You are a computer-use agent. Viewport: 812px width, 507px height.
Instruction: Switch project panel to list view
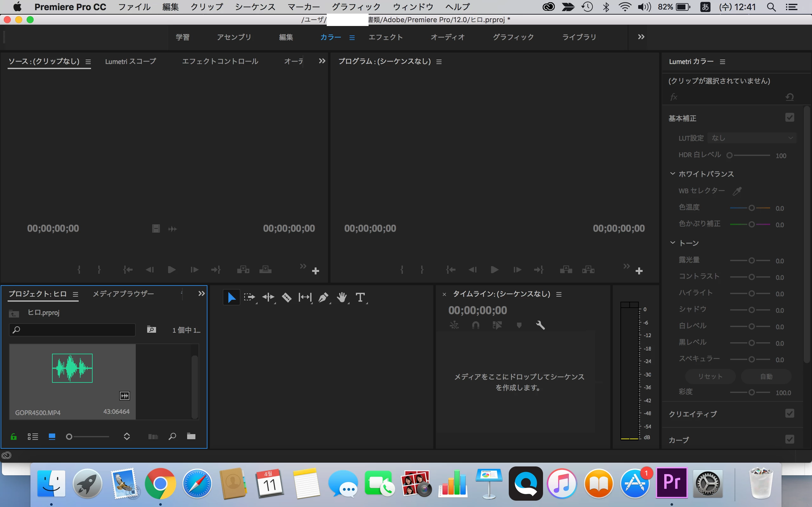(33, 436)
